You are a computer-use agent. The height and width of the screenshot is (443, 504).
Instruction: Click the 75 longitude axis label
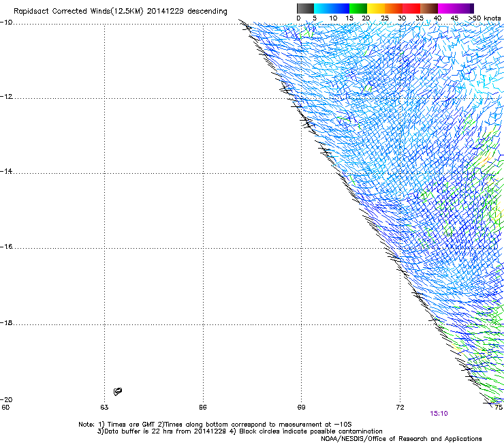pos(499,408)
